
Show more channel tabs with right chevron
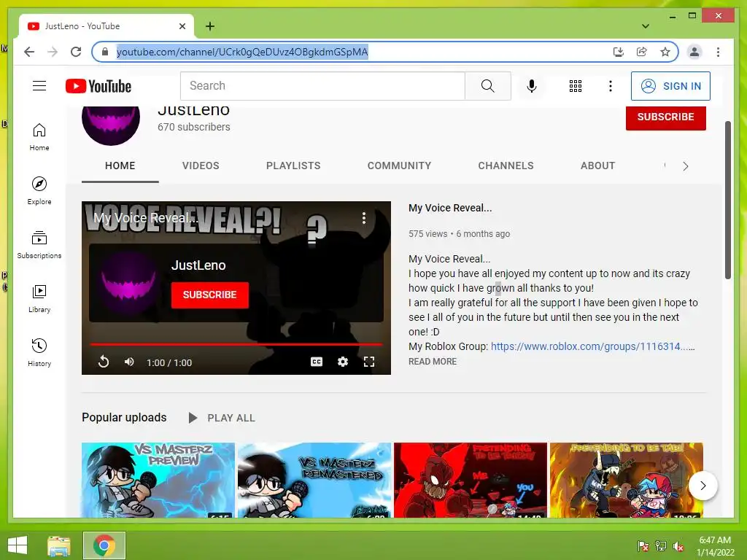(x=686, y=166)
